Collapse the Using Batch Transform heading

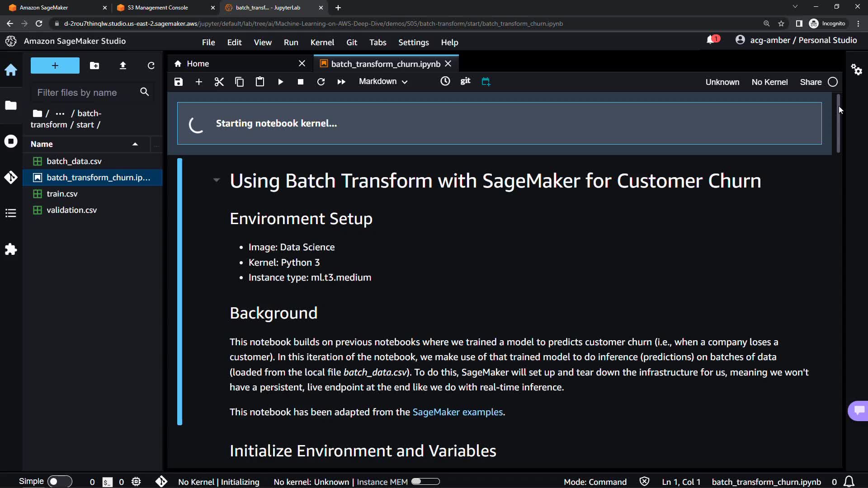[217, 180]
